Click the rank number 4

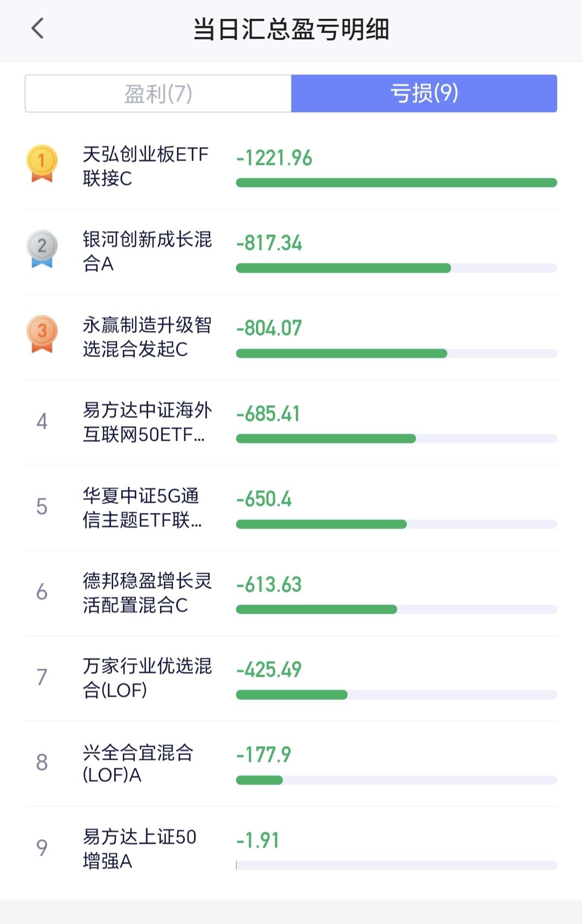click(42, 421)
